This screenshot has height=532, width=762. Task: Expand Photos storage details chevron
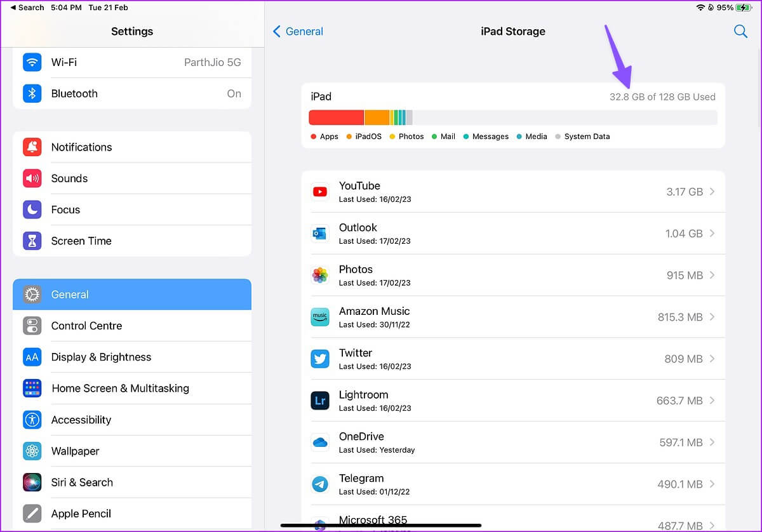tap(712, 275)
